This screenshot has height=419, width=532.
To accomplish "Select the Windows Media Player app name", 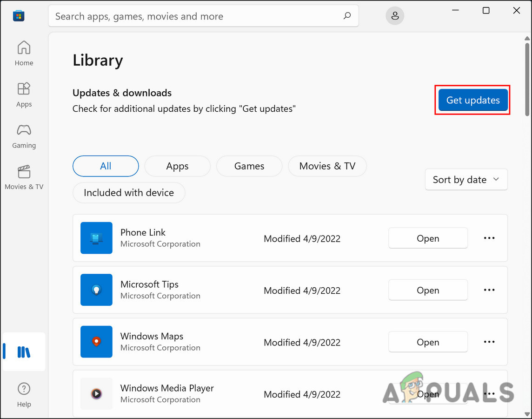I will coord(167,388).
